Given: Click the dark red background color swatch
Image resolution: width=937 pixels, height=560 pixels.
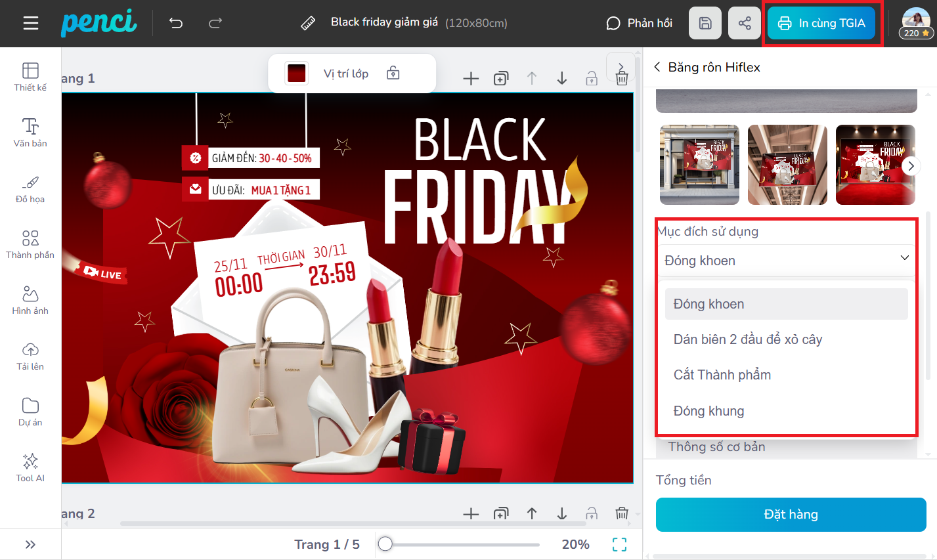Looking at the screenshot, I should [x=297, y=74].
